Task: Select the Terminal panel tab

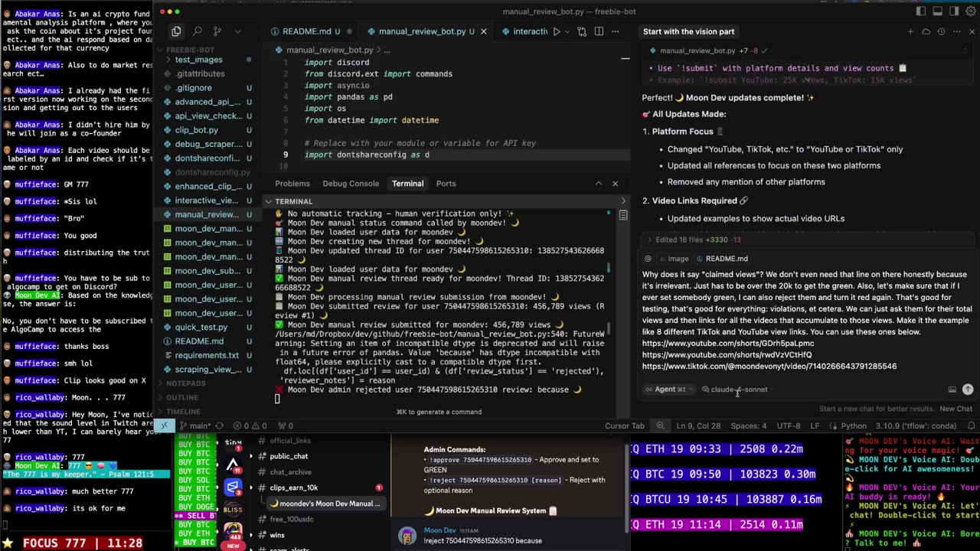Action: tap(407, 184)
